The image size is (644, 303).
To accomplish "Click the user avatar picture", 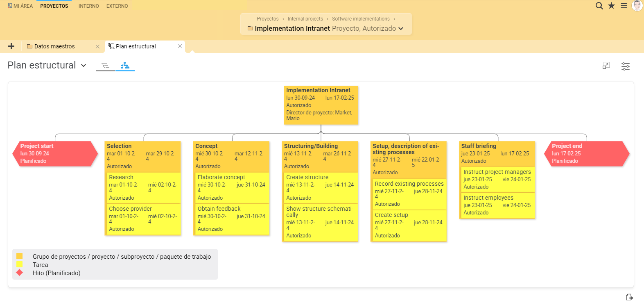I will [x=637, y=6].
